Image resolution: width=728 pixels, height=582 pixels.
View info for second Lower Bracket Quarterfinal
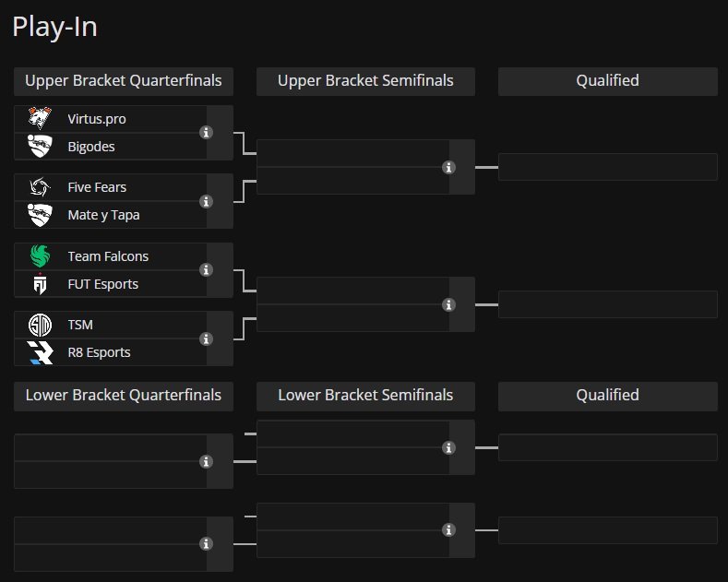click(x=206, y=544)
